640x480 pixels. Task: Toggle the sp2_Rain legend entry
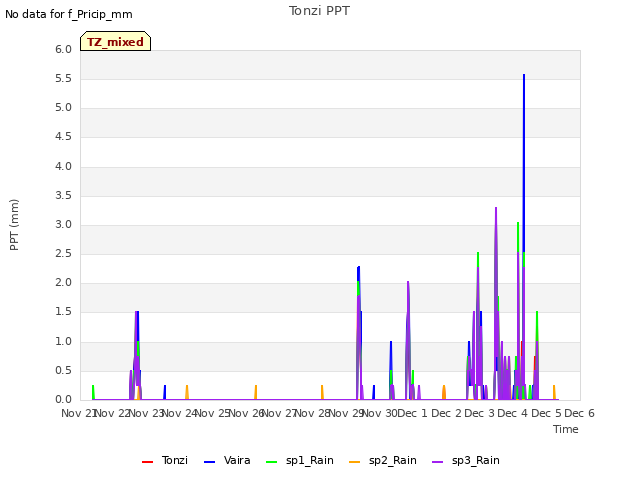coord(383,460)
